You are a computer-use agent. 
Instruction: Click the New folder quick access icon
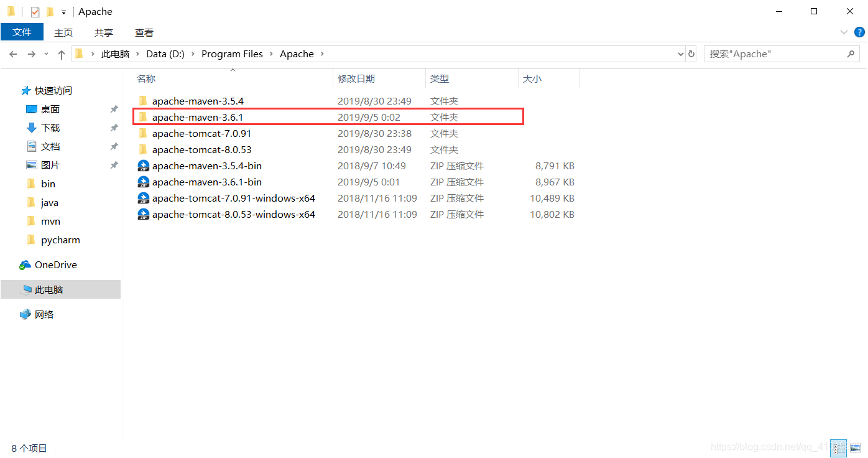(x=50, y=12)
